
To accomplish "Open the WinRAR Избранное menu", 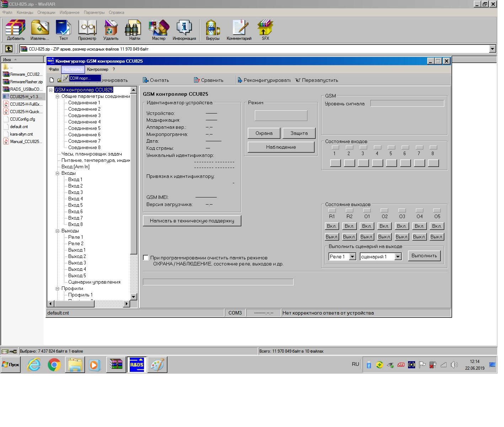I will click(x=70, y=12).
